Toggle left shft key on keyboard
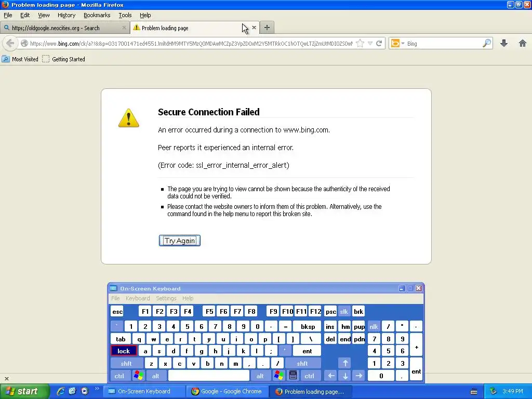 126,363
